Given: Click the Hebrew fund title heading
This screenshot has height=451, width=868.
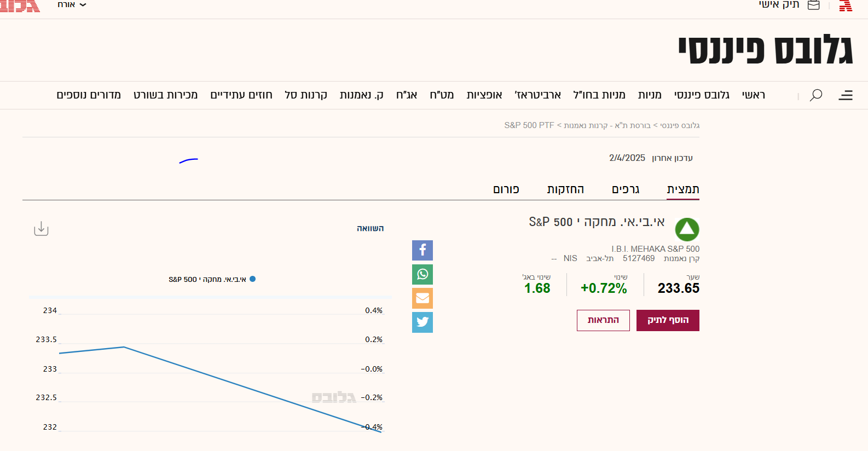Looking at the screenshot, I should 597,222.
